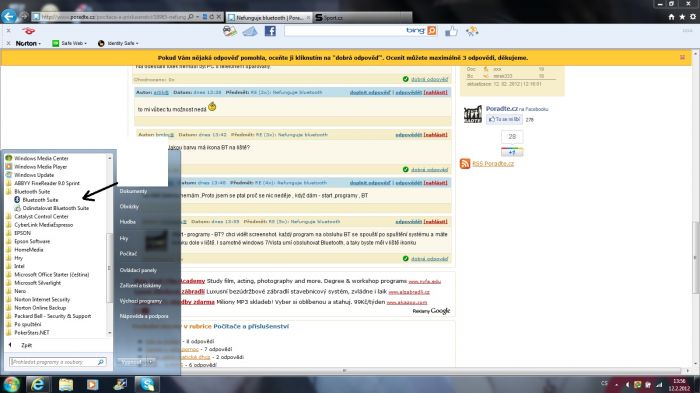Open the Bluetooth Suite program entry
Image resolution: width=700 pixels, height=393 pixels.
pos(40,200)
